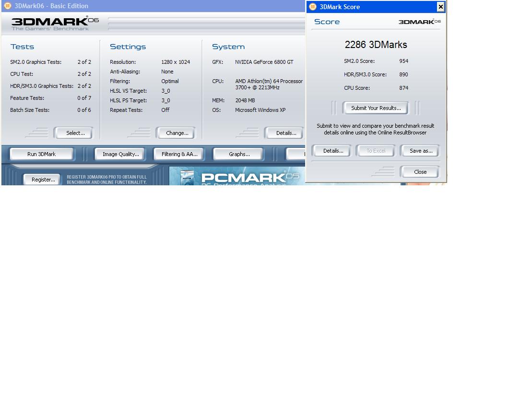Start the benchmark with Run 3DMark
Screen dimensions: 532x410
tap(41, 154)
